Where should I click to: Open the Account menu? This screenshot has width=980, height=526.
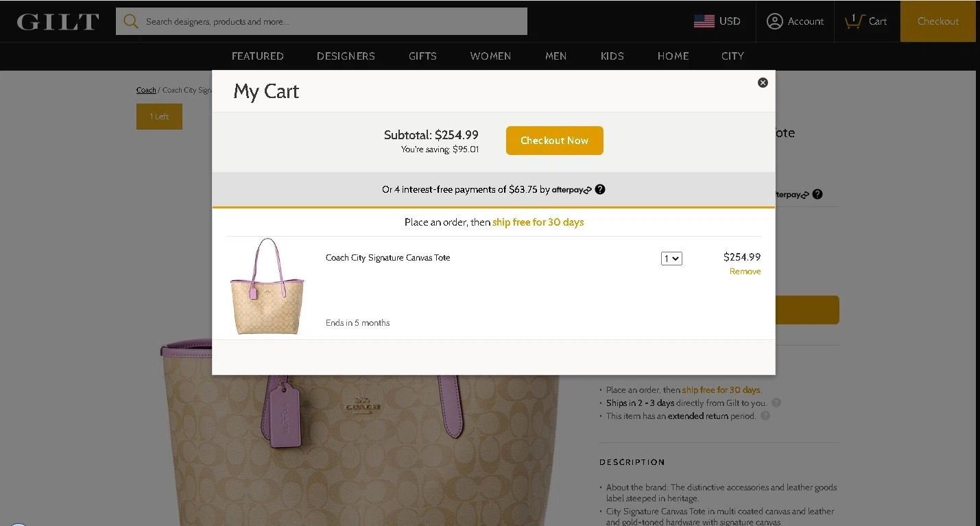pyautogui.click(x=795, y=21)
